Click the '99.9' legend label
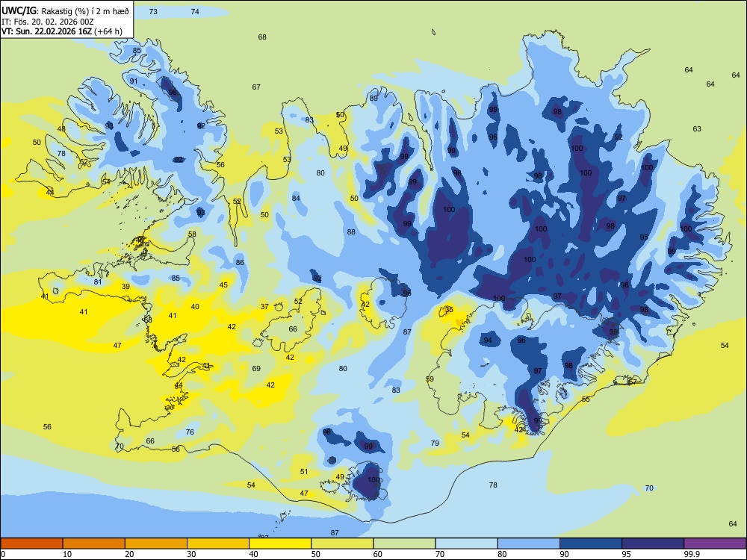The height and width of the screenshot is (560, 747). pyautogui.click(x=692, y=554)
